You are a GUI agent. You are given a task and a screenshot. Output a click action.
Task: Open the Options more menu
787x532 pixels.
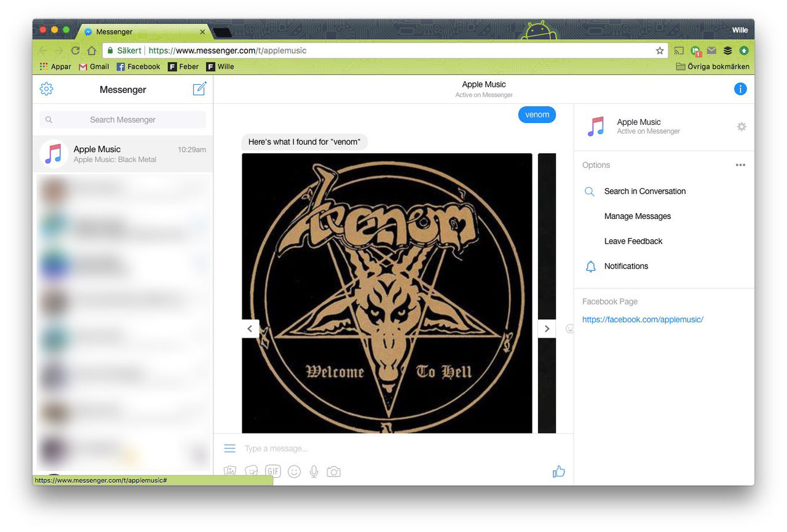coord(740,165)
